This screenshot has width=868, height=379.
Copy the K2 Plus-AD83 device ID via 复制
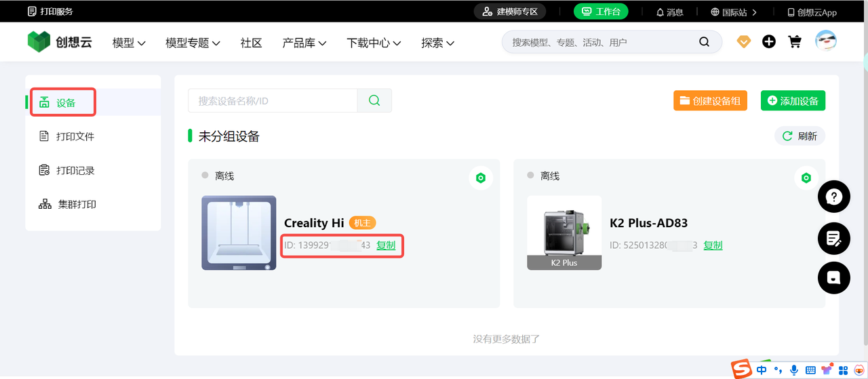[x=713, y=245]
